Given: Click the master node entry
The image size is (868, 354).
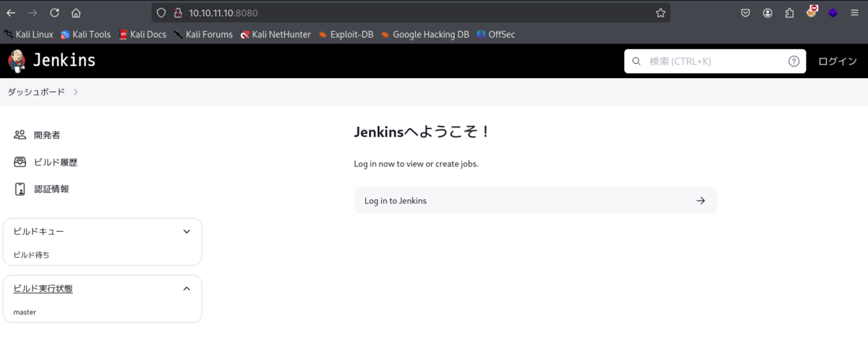Looking at the screenshot, I should [25, 312].
